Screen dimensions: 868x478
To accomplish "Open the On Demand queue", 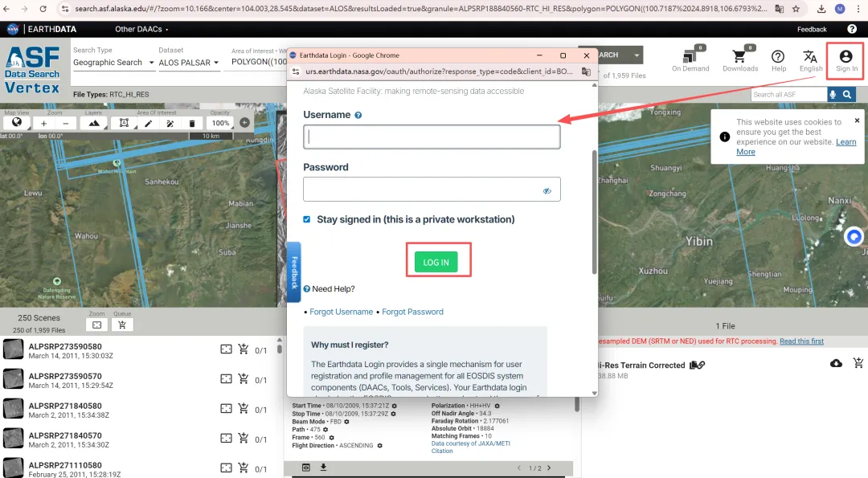I will tap(690, 59).
